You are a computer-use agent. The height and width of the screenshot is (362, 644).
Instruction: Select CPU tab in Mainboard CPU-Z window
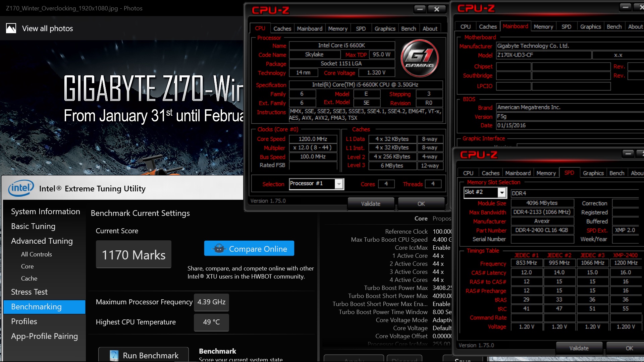pyautogui.click(x=466, y=26)
